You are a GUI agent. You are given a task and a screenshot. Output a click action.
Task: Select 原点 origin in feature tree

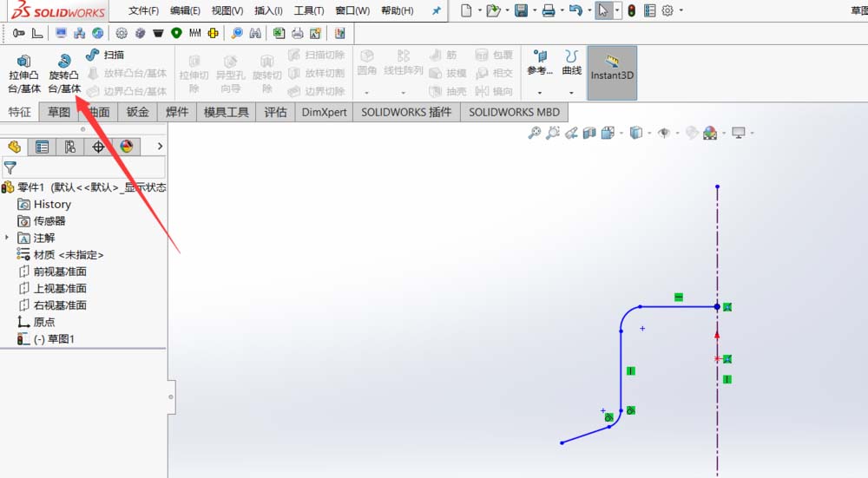point(36,322)
